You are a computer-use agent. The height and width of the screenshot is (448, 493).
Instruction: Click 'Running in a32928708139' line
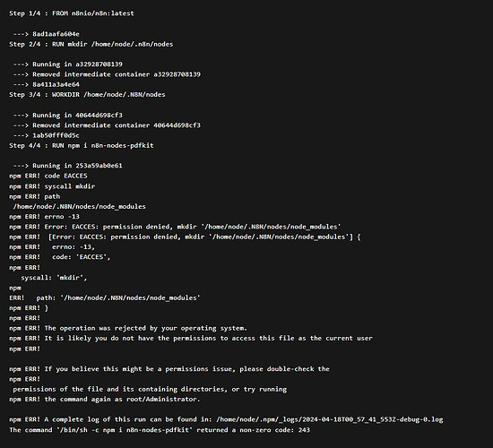click(x=68, y=65)
